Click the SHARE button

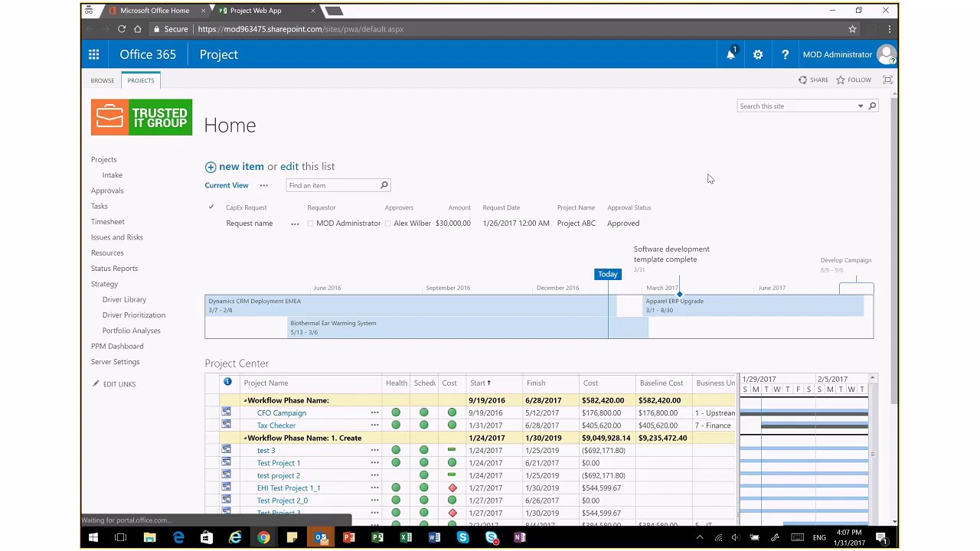[813, 80]
